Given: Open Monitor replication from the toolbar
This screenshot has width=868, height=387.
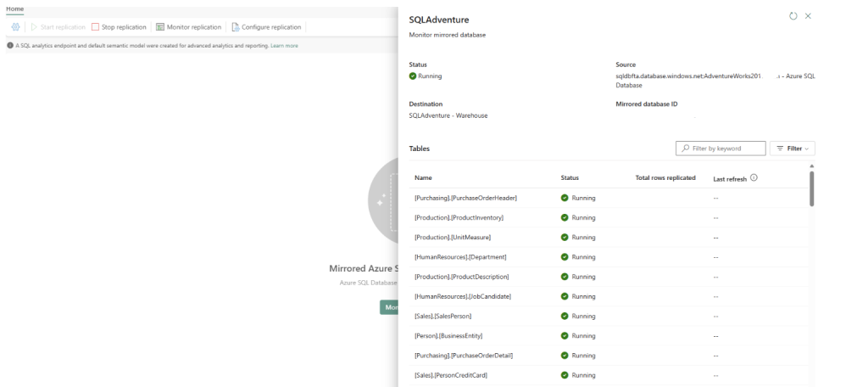Looking at the screenshot, I should 189,26.
